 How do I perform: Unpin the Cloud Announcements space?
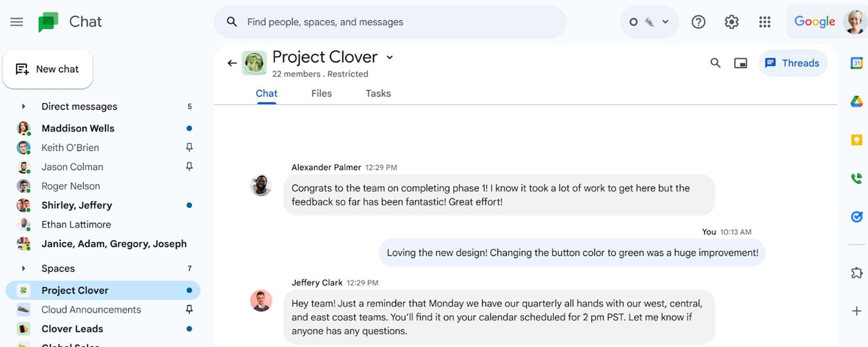click(189, 309)
